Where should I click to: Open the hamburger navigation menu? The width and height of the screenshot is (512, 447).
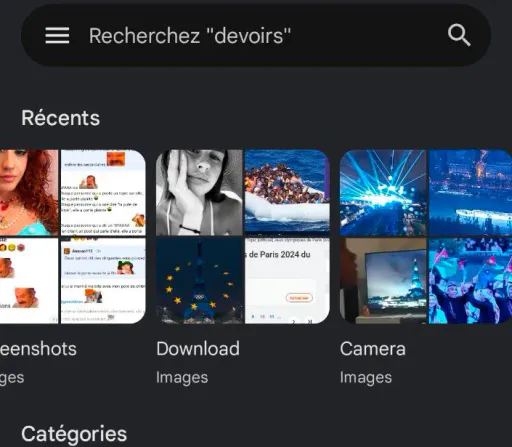(57, 35)
